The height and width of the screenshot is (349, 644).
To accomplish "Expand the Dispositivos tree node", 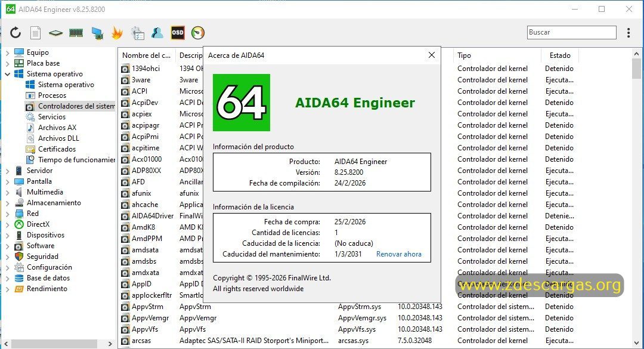I will coord(7,235).
